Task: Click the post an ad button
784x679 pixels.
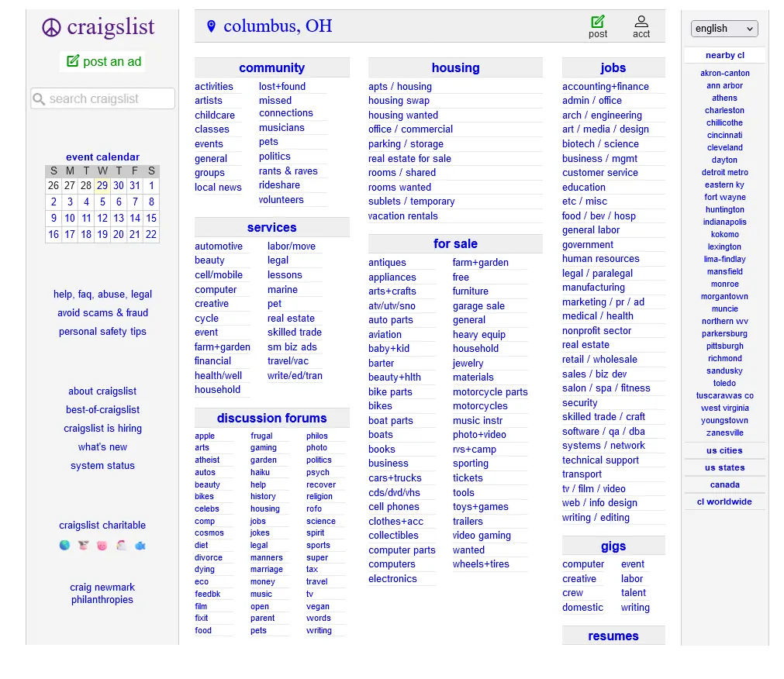Action: click(x=103, y=61)
